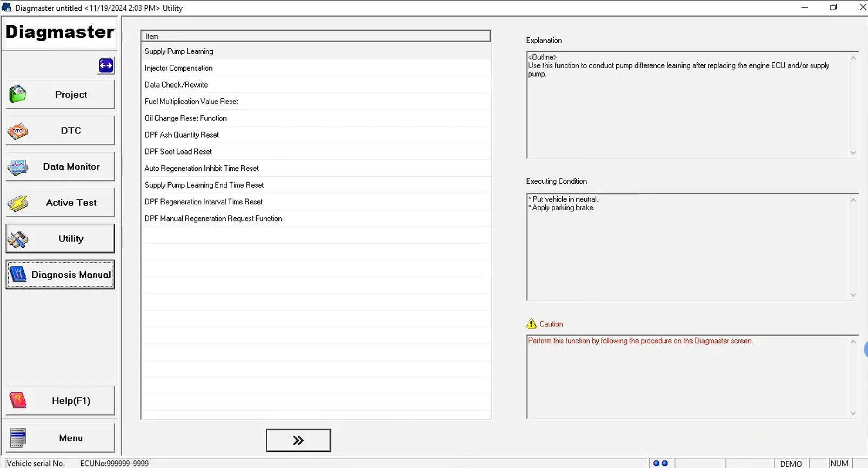Click Executing Condition scroll up arrow
The image size is (868, 468).
tap(853, 200)
